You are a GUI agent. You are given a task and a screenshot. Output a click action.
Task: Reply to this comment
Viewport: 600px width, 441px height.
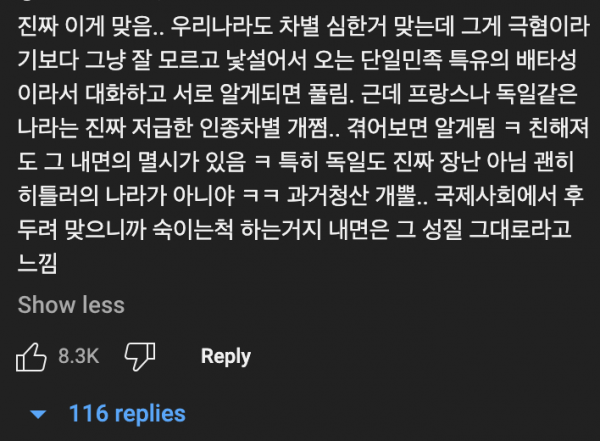[x=226, y=356]
